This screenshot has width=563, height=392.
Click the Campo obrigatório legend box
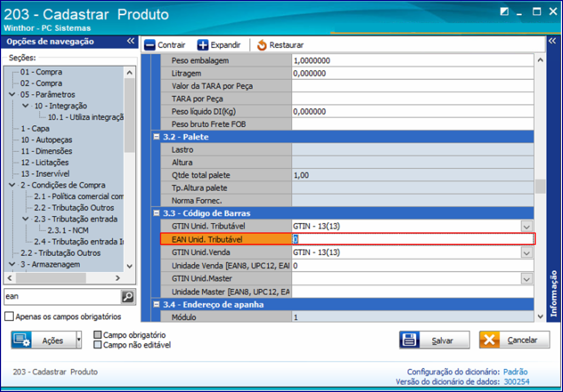[x=97, y=335]
